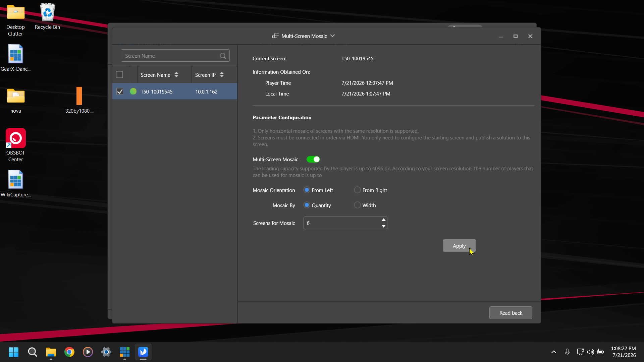The image size is (644, 362).
Task: Increase Screens for Mosaic with up arrow
Action: (384, 220)
